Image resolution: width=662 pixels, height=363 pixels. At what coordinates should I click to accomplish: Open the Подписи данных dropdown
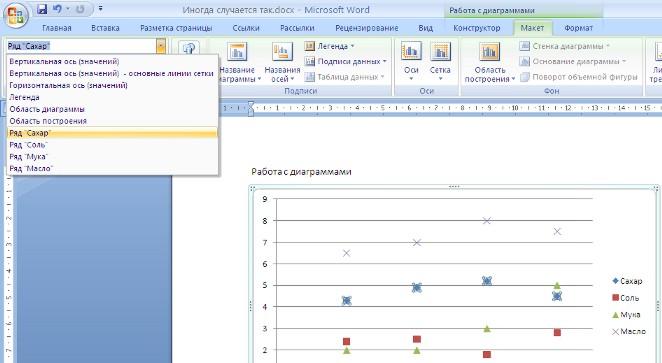pos(345,62)
